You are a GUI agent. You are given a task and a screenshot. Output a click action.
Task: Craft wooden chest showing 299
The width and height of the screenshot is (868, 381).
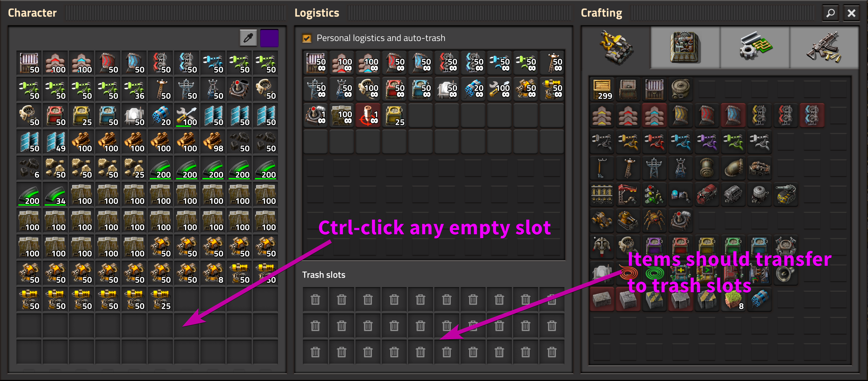click(602, 89)
